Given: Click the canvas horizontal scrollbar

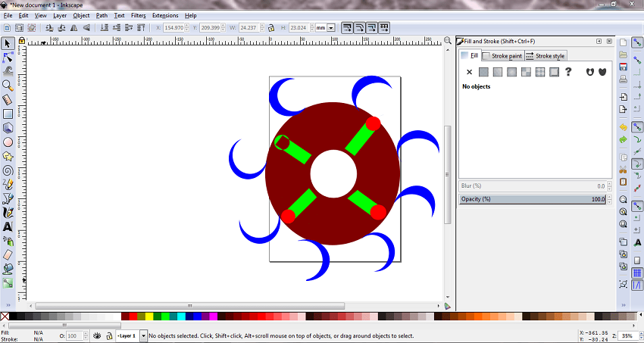Looking at the screenshot, I should tap(189, 306).
